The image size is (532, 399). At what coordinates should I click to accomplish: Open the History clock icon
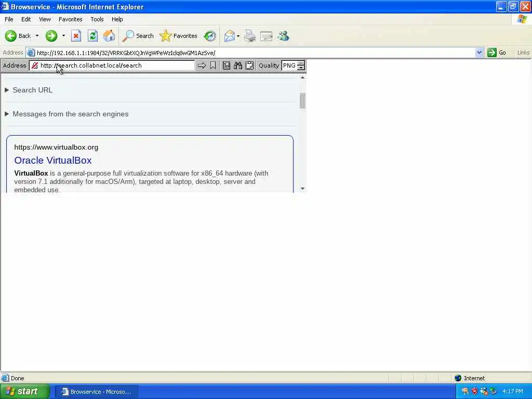[x=210, y=36]
